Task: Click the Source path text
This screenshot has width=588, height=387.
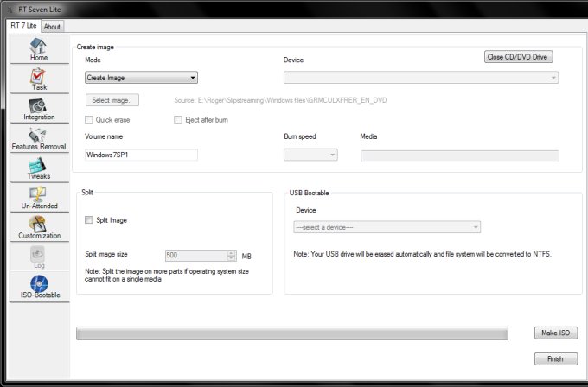Action: [280, 100]
